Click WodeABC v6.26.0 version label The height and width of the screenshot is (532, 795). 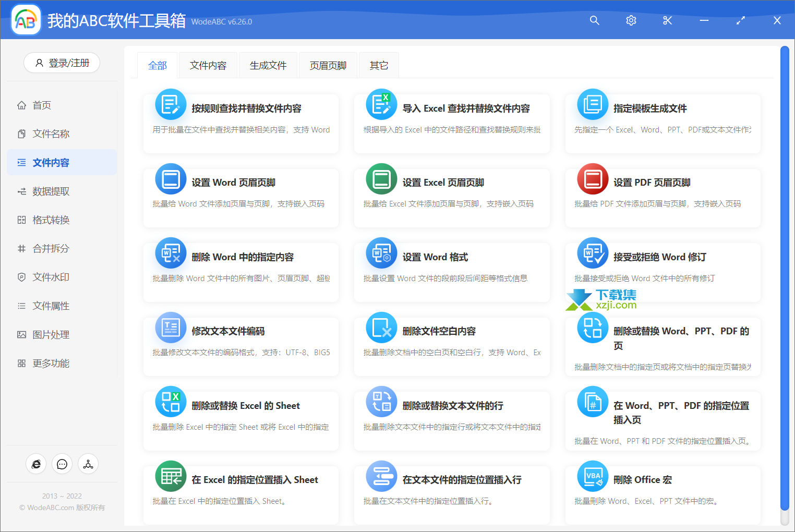pyautogui.click(x=222, y=22)
